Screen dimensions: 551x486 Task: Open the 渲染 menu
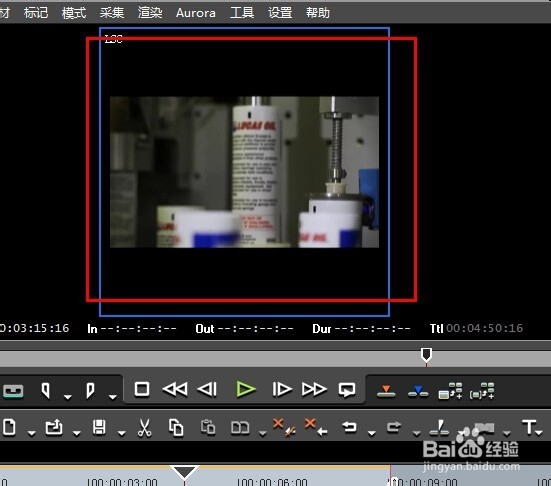tap(150, 13)
